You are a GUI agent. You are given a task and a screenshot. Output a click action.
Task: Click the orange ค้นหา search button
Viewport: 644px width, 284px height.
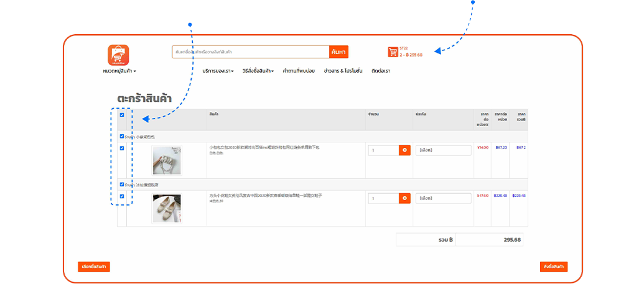339,52
